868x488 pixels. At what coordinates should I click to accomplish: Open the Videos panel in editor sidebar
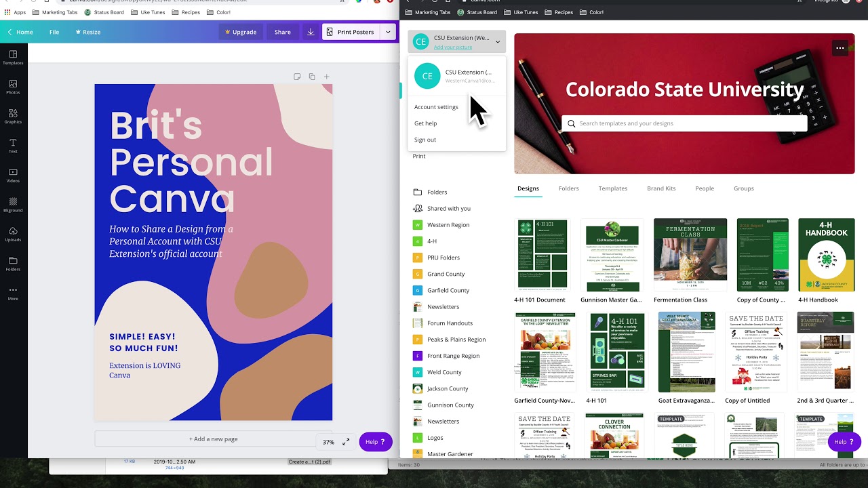(x=13, y=176)
